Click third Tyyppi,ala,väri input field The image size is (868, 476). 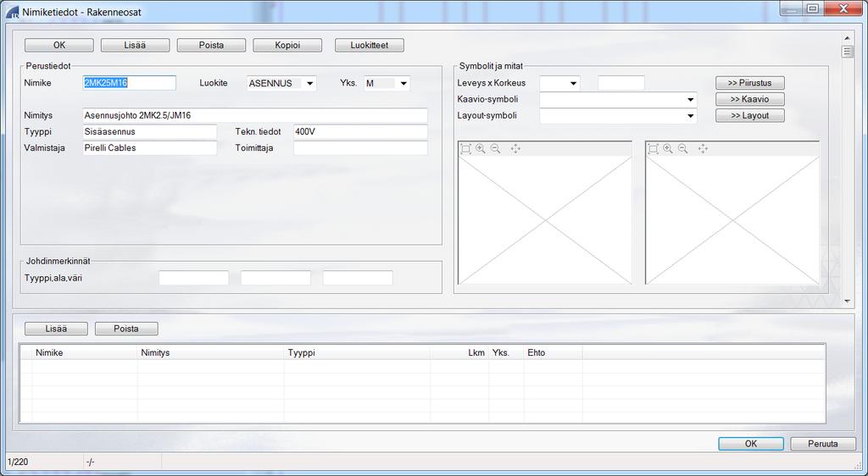coord(358,278)
